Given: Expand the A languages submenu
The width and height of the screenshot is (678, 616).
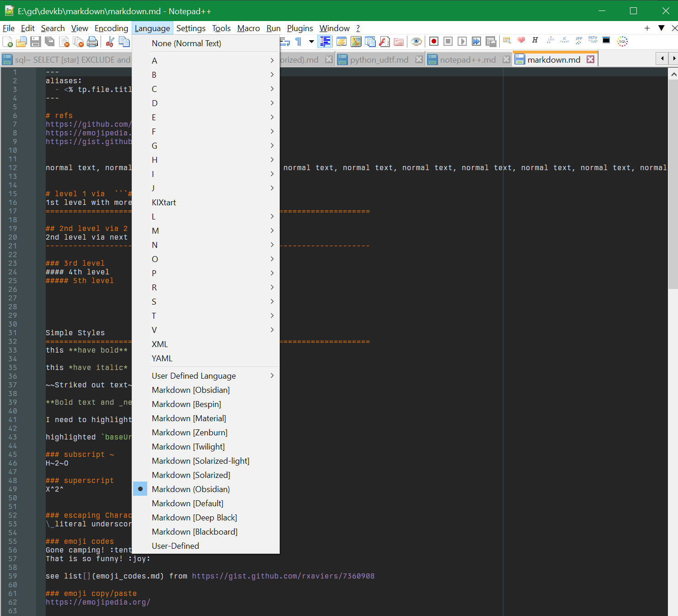Looking at the screenshot, I should (206, 60).
